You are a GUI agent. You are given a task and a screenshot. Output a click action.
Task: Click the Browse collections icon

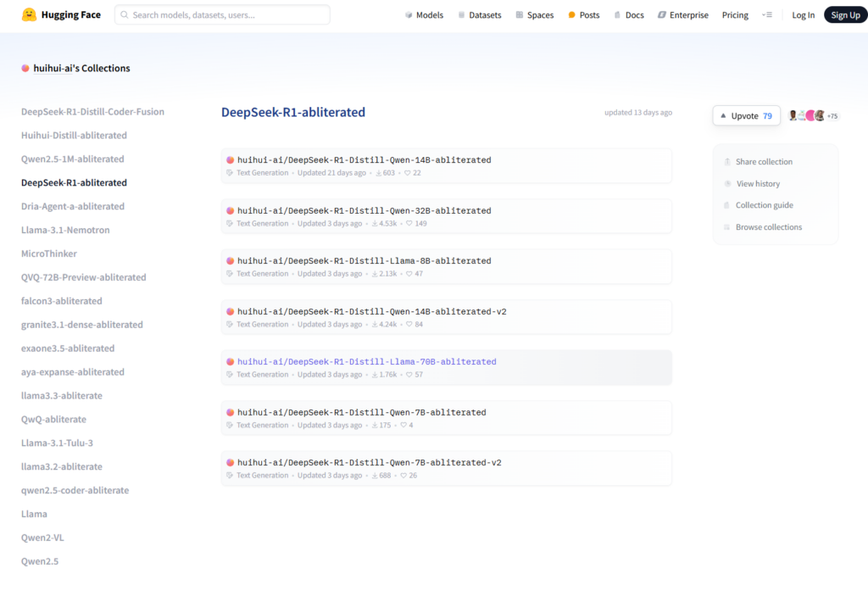pyautogui.click(x=726, y=227)
